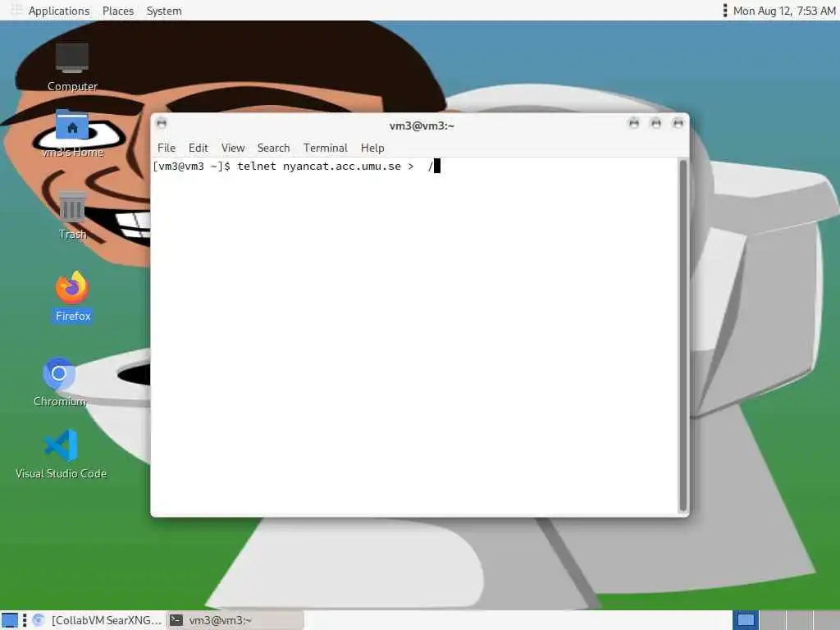Click the clock showing Mon Aug 12

[783, 11]
